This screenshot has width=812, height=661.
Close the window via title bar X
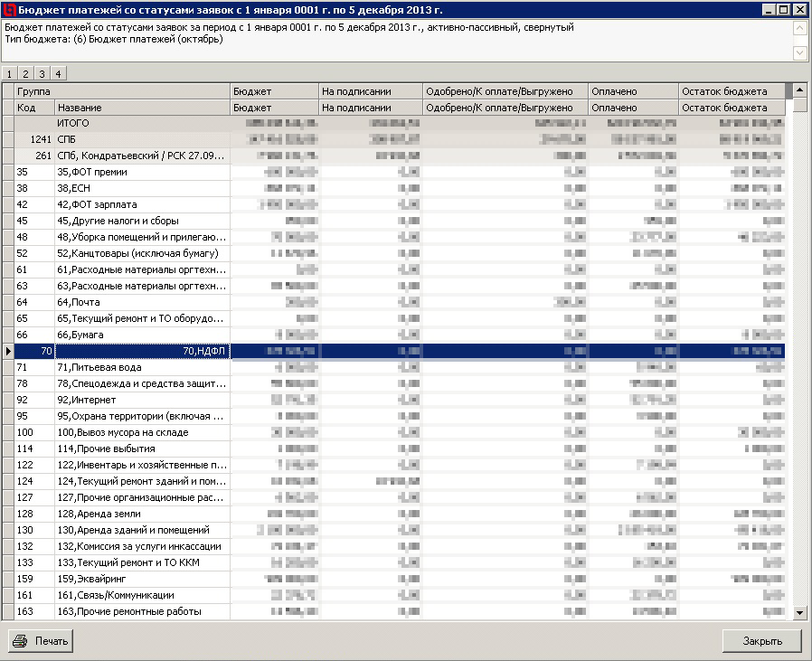pyautogui.click(x=799, y=10)
